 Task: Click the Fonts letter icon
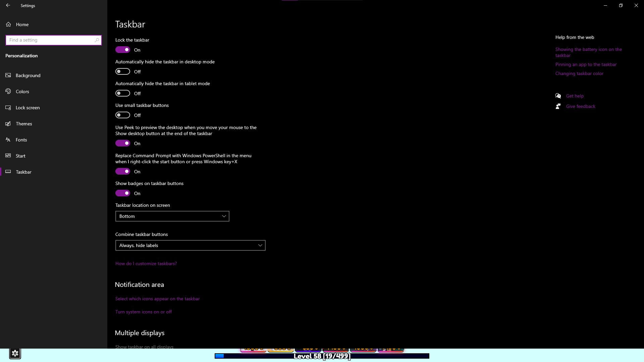8,139
